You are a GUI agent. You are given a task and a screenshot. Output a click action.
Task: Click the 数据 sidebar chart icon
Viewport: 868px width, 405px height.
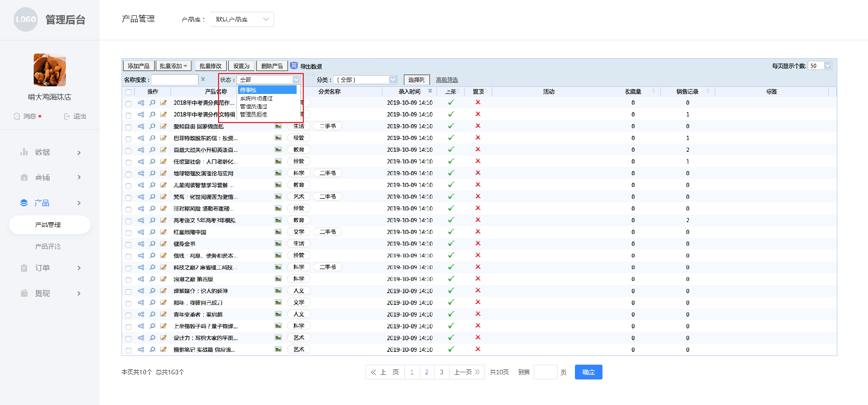24,152
